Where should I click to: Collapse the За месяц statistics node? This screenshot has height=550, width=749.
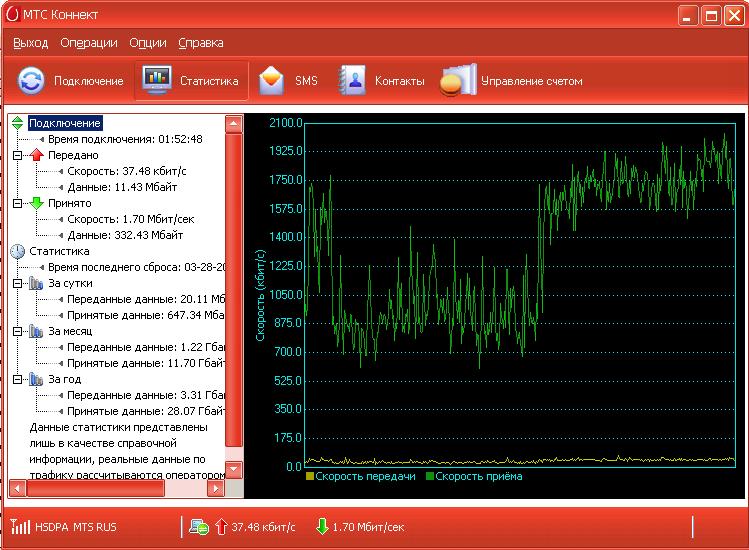[18, 331]
